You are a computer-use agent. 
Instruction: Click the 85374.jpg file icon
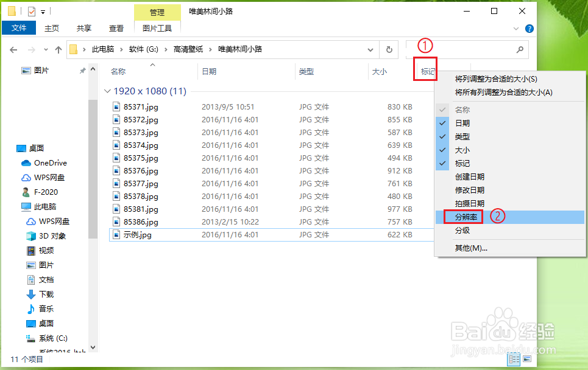(116, 145)
